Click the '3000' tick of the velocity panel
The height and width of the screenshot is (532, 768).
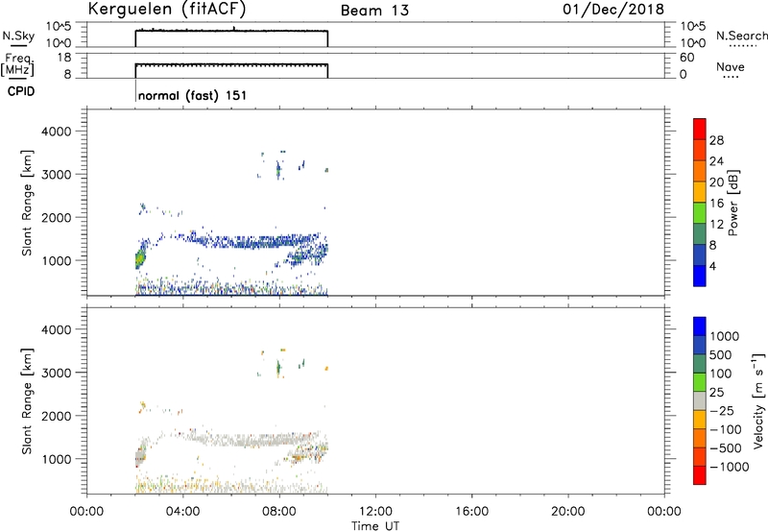coord(57,373)
